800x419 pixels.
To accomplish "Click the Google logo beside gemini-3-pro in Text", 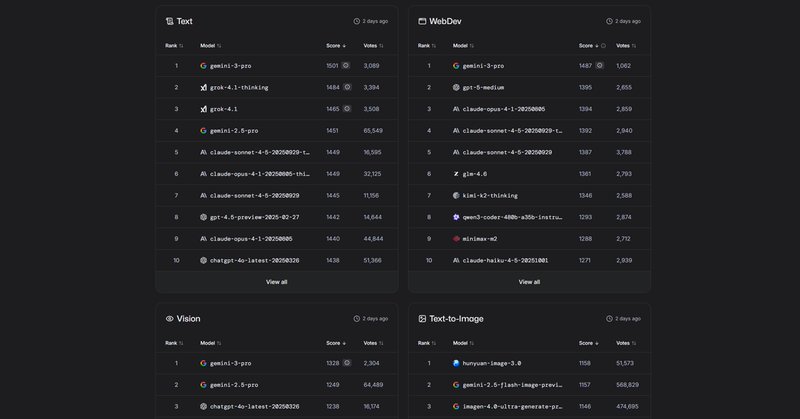I will (x=204, y=66).
